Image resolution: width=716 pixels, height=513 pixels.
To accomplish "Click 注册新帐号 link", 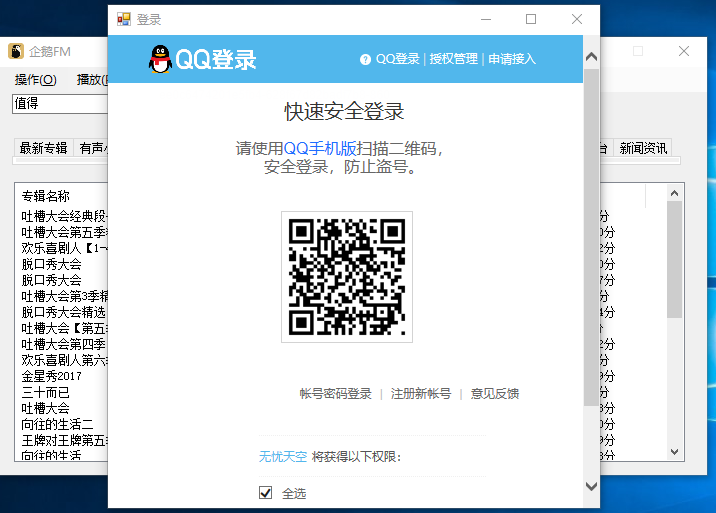I will 421,393.
